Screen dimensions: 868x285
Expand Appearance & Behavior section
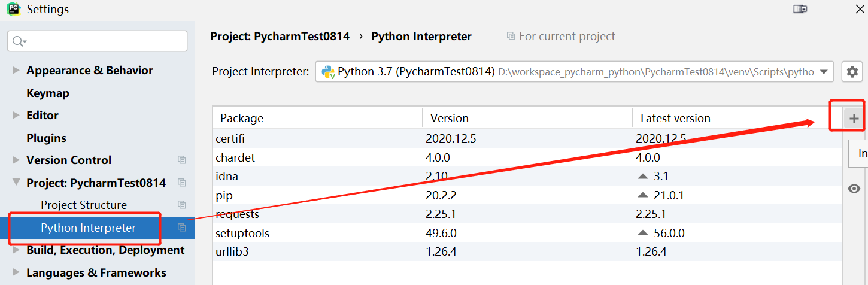tap(16, 70)
